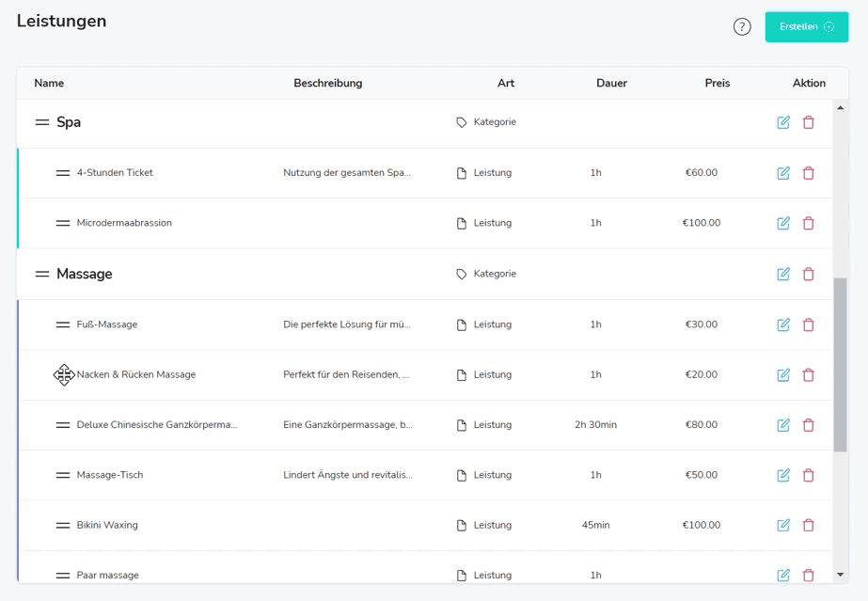Edit the Nacken & Rücken Massage entry
This screenshot has width=868, height=601.
coord(783,374)
